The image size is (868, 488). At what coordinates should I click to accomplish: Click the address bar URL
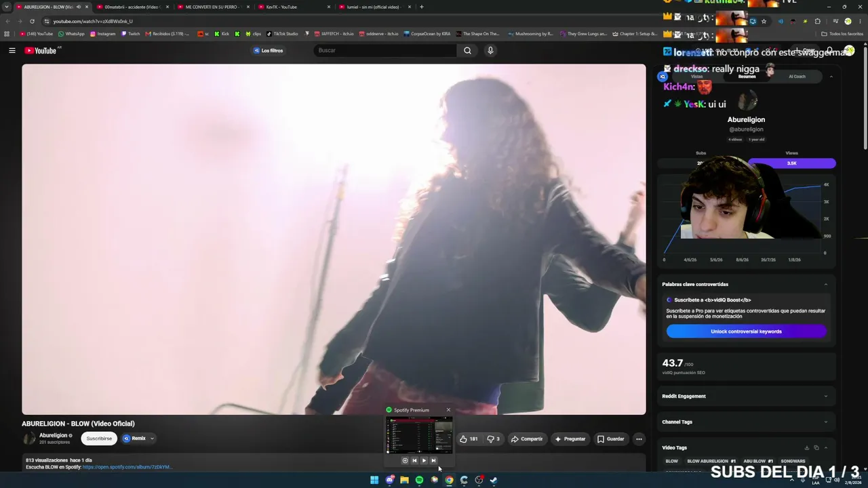[93, 21]
